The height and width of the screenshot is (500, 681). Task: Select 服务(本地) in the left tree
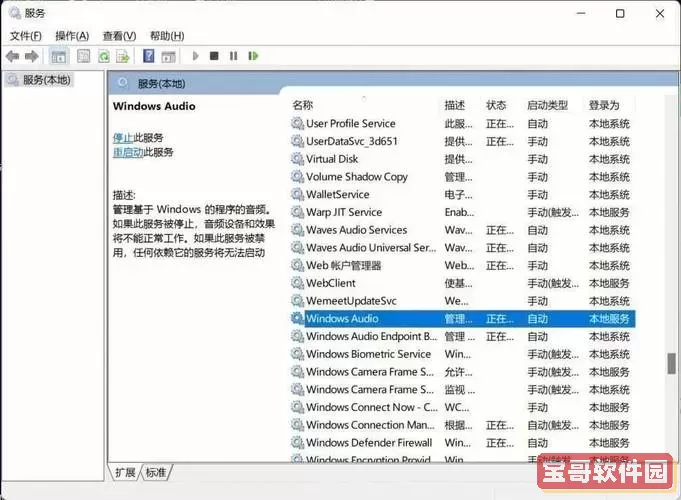pyautogui.click(x=46, y=80)
